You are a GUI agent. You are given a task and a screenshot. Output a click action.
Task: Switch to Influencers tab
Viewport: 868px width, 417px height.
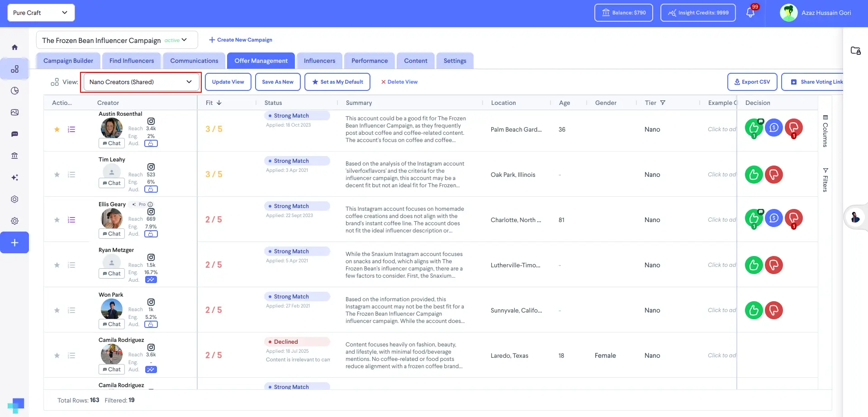pyautogui.click(x=319, y=61)
